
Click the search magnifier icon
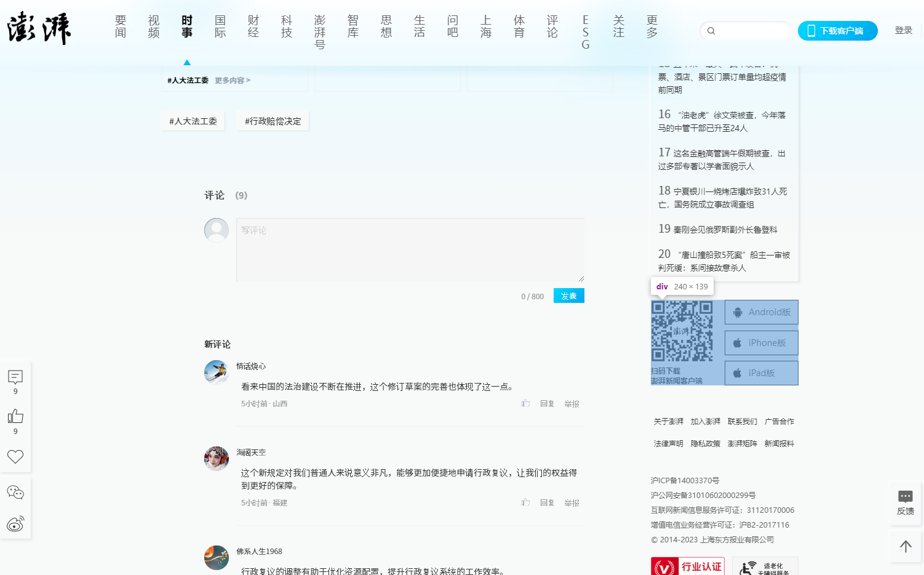[711, 30]
